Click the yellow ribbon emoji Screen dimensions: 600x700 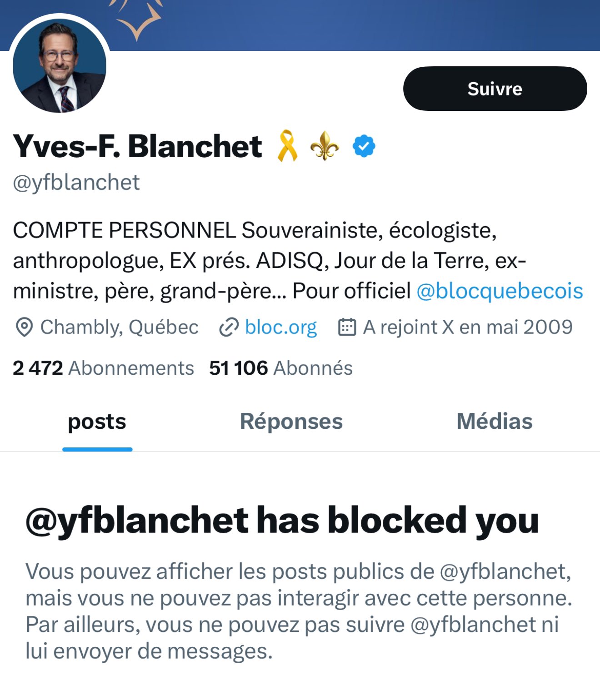(x=287, y=146)
